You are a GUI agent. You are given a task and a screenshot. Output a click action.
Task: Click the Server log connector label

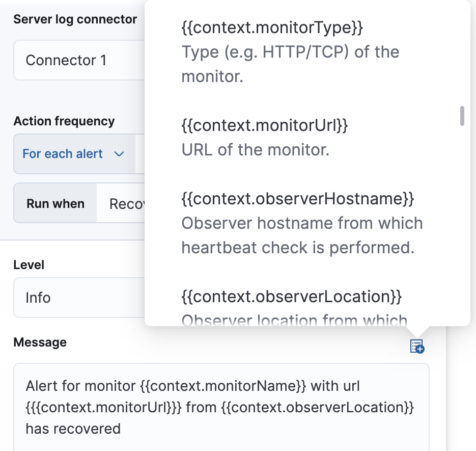pos(75,19)
